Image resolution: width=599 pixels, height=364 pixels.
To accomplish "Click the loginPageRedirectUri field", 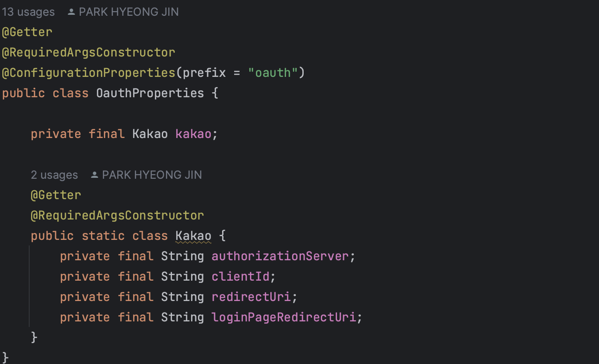I will click(x=284, y=317).
